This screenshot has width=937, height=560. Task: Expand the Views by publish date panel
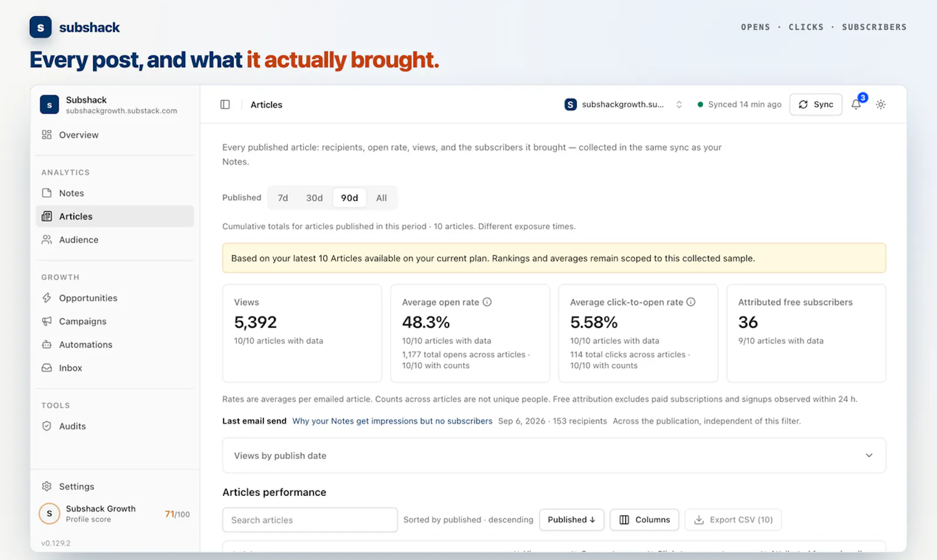tap(554, 455)
